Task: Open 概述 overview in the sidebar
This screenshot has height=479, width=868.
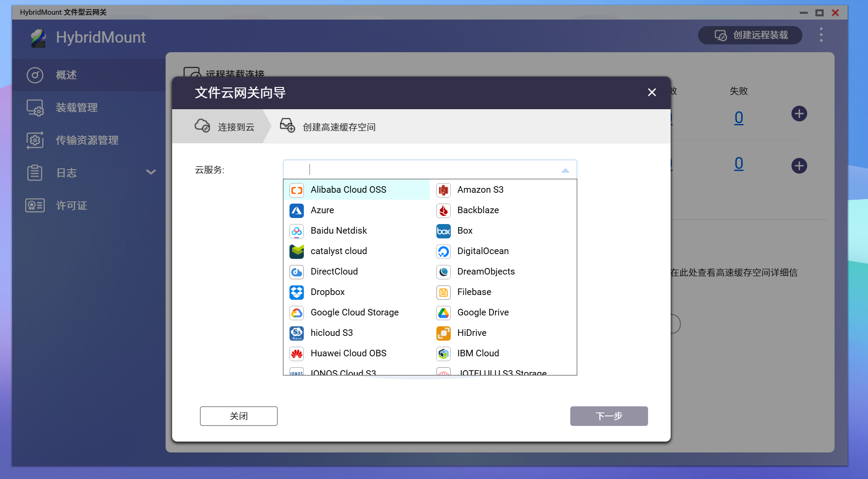Action: point(66,75)
